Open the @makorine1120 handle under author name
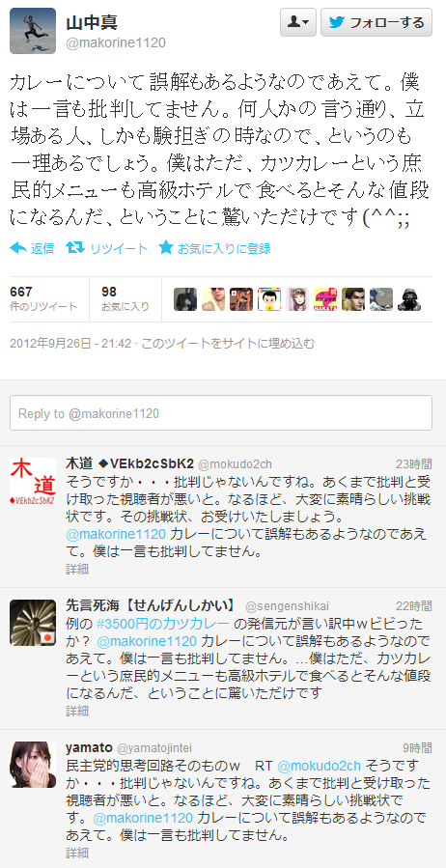Image resolution: width=446 pixels, height=868 pixels. click(x=116, y=42)
